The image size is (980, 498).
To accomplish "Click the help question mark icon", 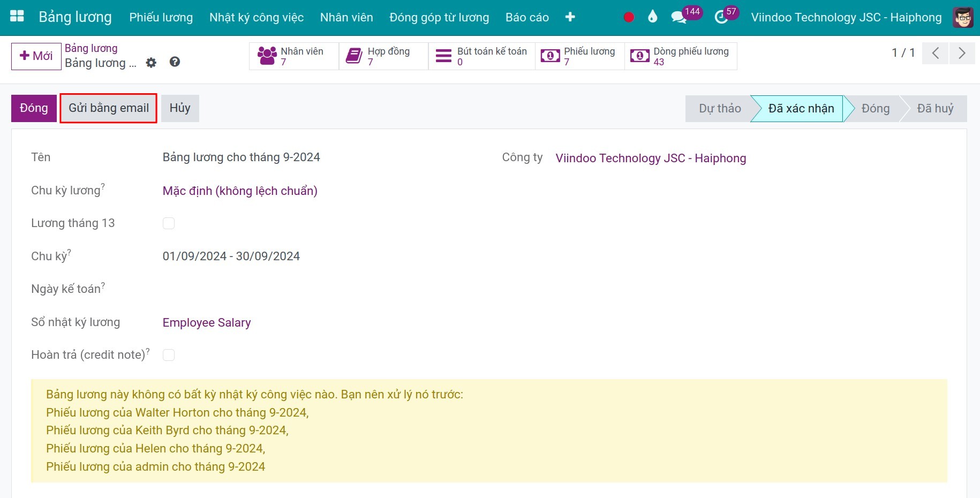I will tap(175, 62).
